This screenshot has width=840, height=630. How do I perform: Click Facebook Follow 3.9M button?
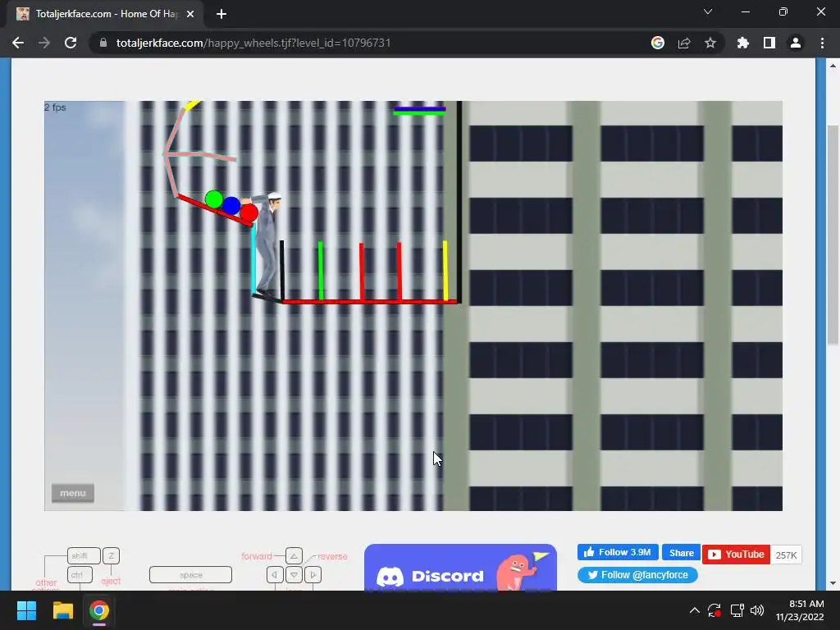coord(617,552)
